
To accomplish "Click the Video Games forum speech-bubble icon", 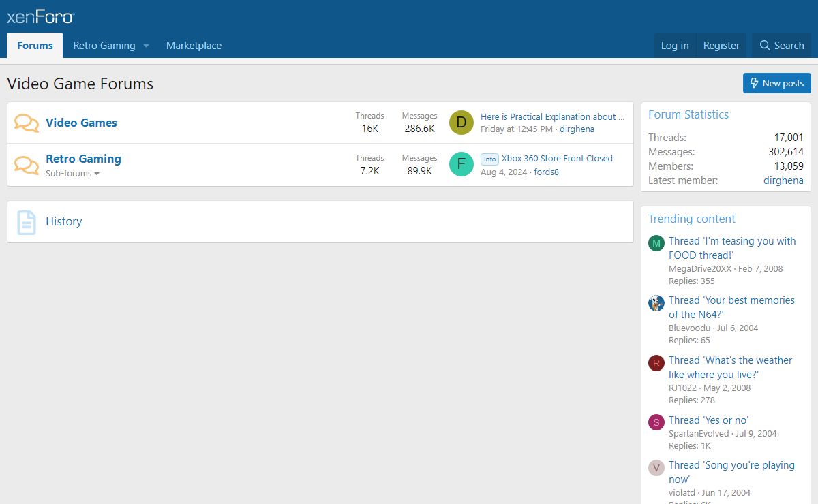I will [x=27, y=123].
